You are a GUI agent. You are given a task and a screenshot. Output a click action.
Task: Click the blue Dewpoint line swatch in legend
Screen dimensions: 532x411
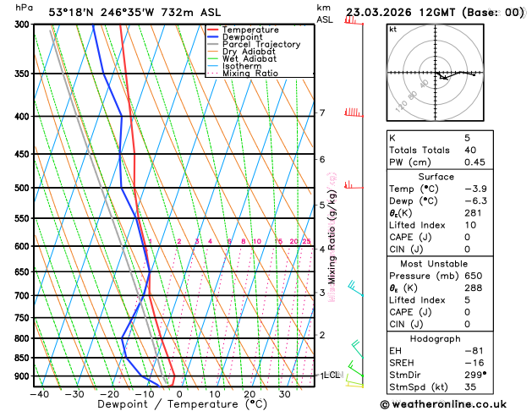[x=213, y=37]
